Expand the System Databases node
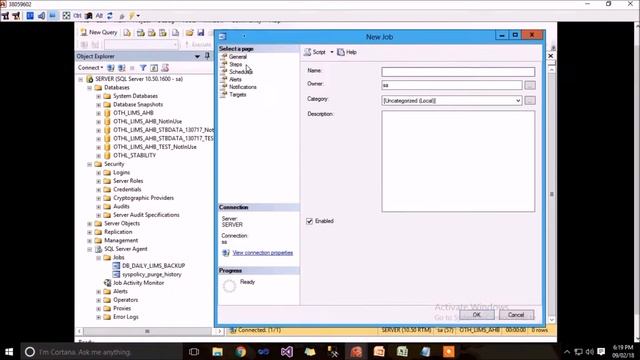Screen dimensions: 640x360 pos(98,96)
